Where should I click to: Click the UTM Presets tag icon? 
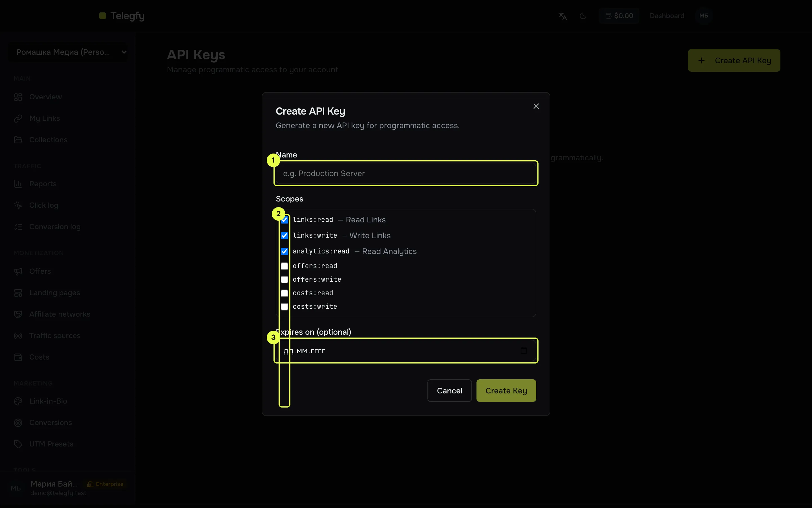pos(18,444)
